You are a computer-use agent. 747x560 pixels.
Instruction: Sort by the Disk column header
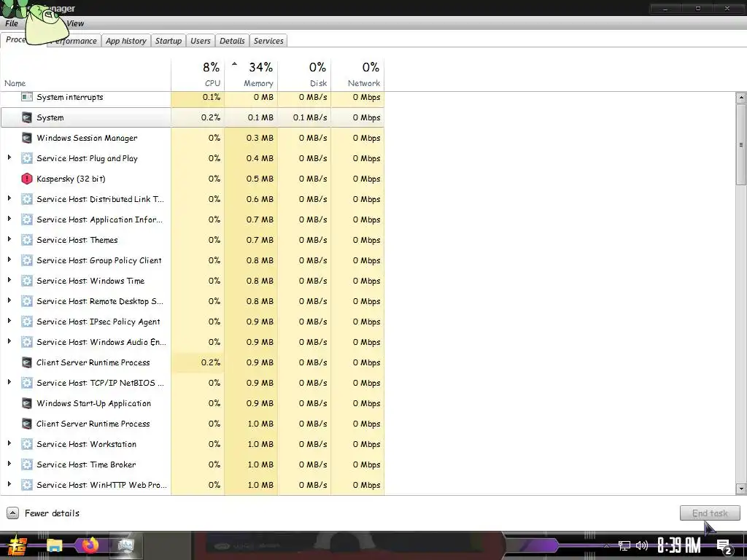coord(304,74)
